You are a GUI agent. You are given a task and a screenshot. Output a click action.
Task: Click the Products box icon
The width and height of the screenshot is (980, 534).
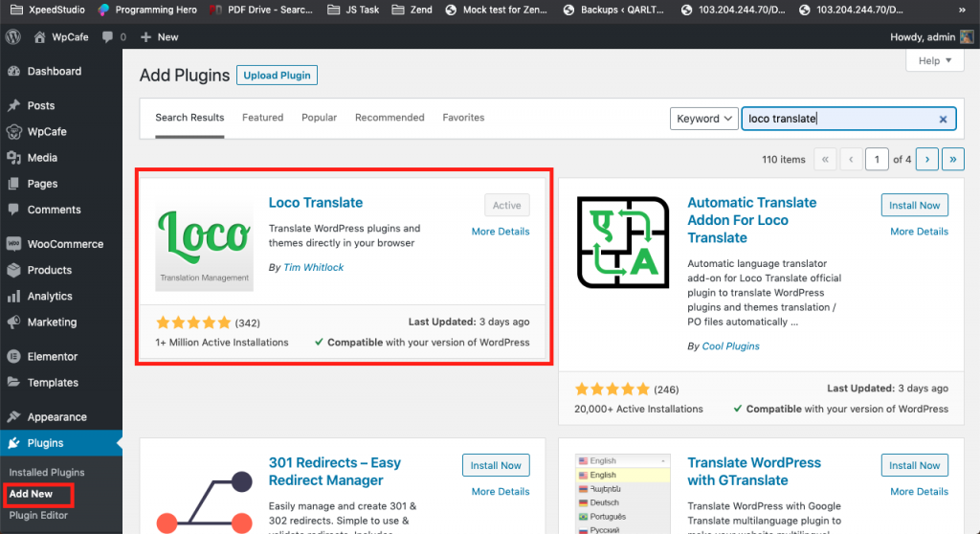pyautogui.click(x=13, y=270)
